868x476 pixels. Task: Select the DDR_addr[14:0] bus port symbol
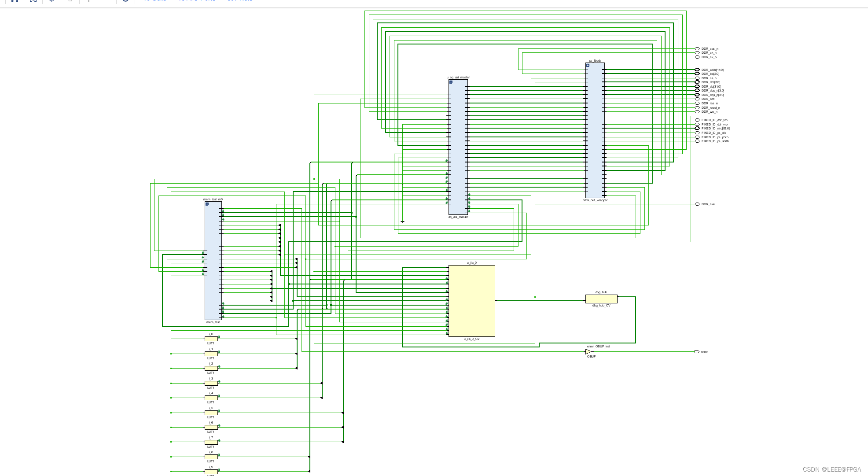[697, 70]
